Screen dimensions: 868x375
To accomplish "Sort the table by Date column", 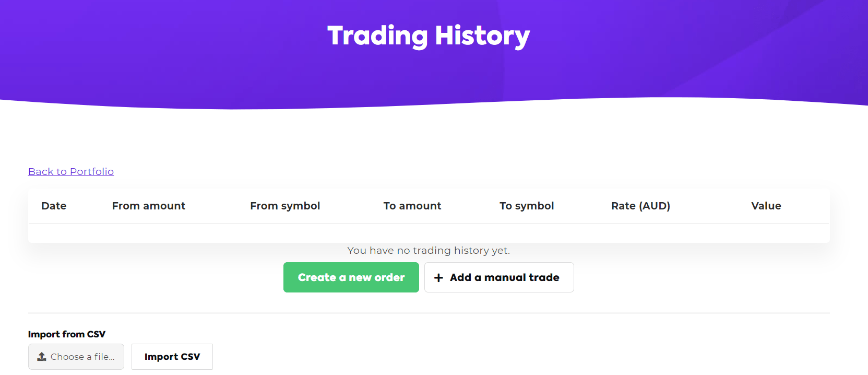I will coord(54,206).
